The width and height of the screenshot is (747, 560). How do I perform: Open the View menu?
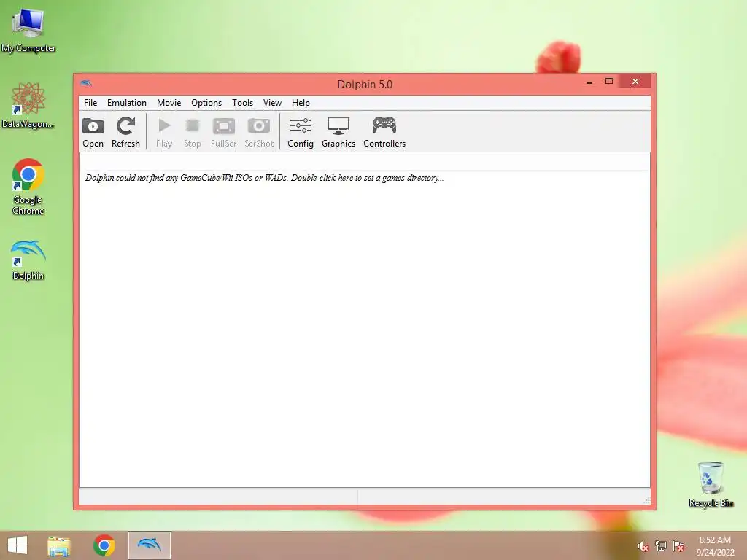click(272, 103)
